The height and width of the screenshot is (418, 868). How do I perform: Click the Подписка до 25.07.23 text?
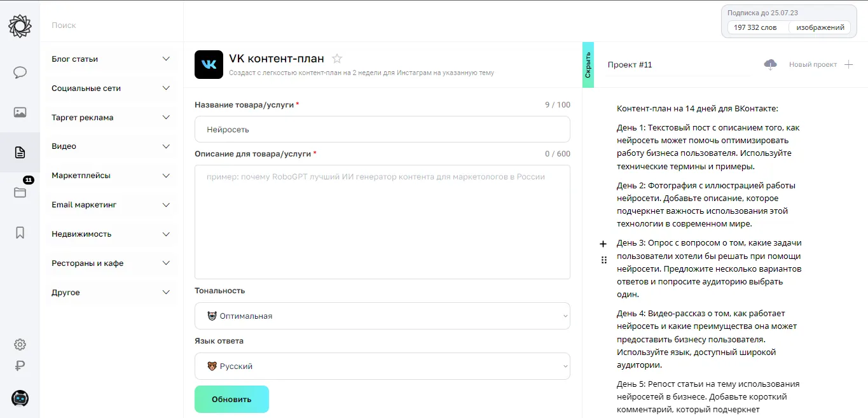[x=762, y=13]
